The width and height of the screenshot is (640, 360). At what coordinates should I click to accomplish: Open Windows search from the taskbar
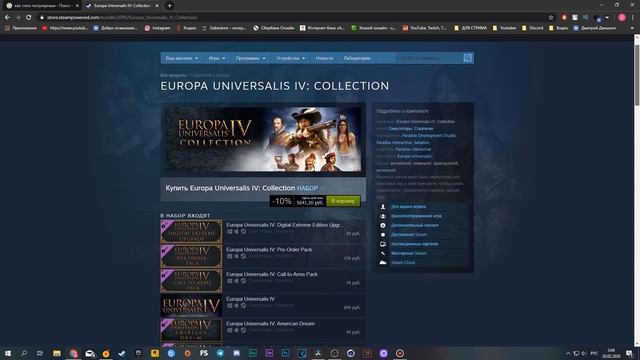point(24,353)
